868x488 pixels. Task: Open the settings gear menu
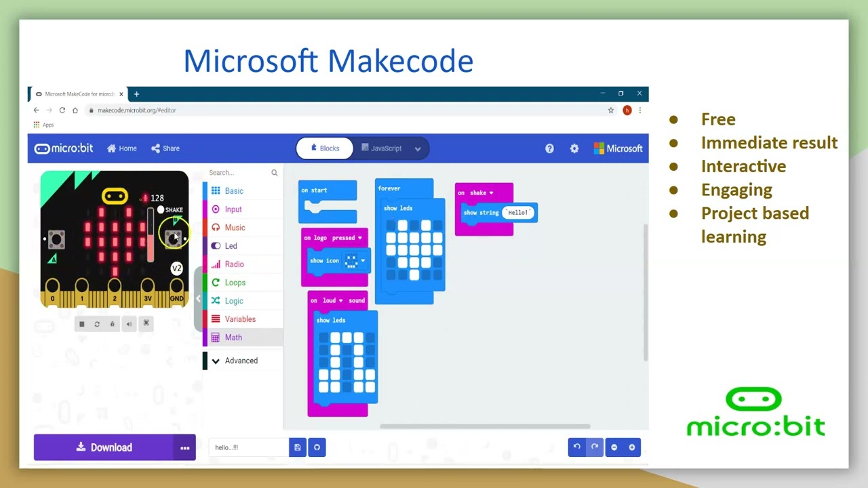574,148
